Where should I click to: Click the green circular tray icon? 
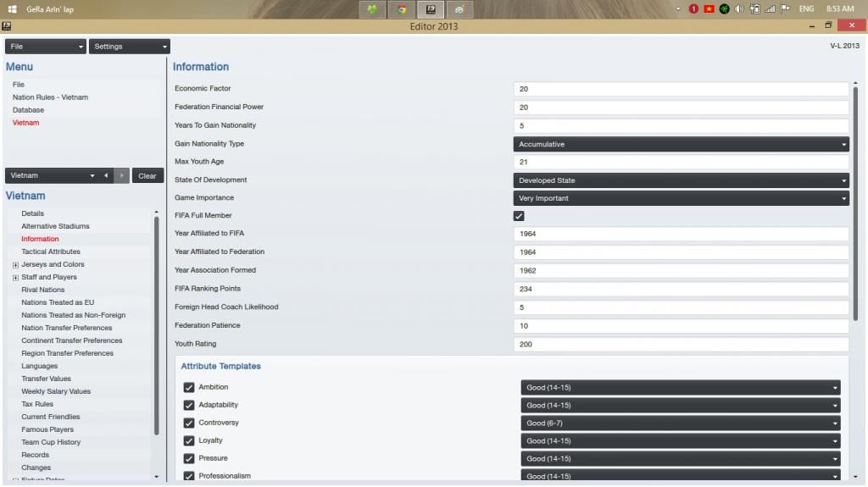point(724,8)
